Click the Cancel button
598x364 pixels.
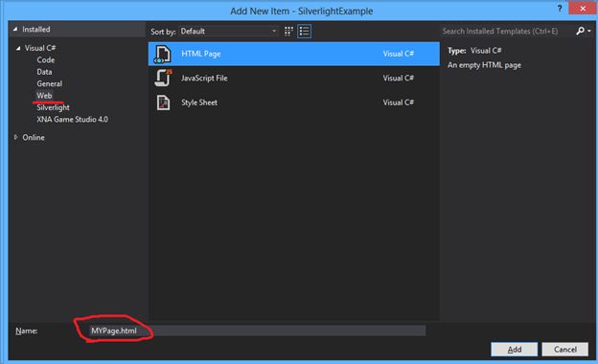(565, 349)
